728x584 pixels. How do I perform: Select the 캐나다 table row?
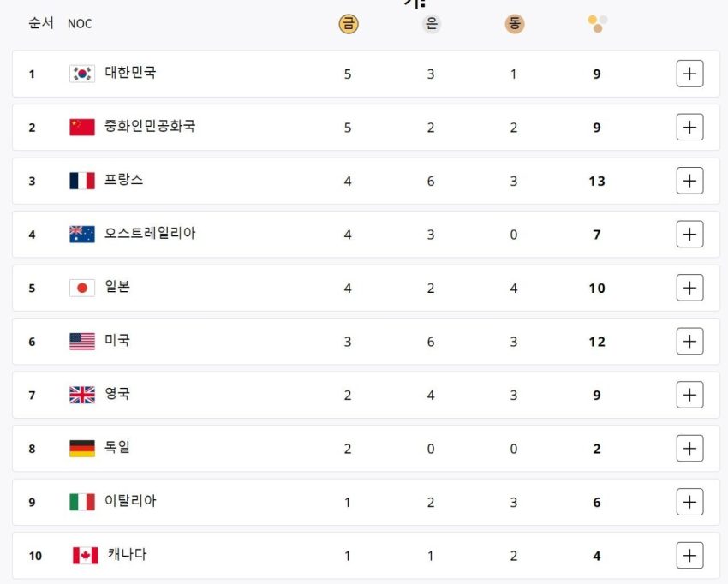click(x=366, y=556)
